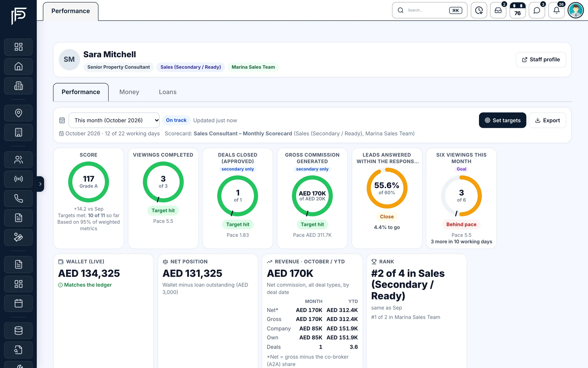Viewport: 588px width, 368px height.
Task: Click the 55.6% leads answered progress ring
Action: [x=387, y=188]
